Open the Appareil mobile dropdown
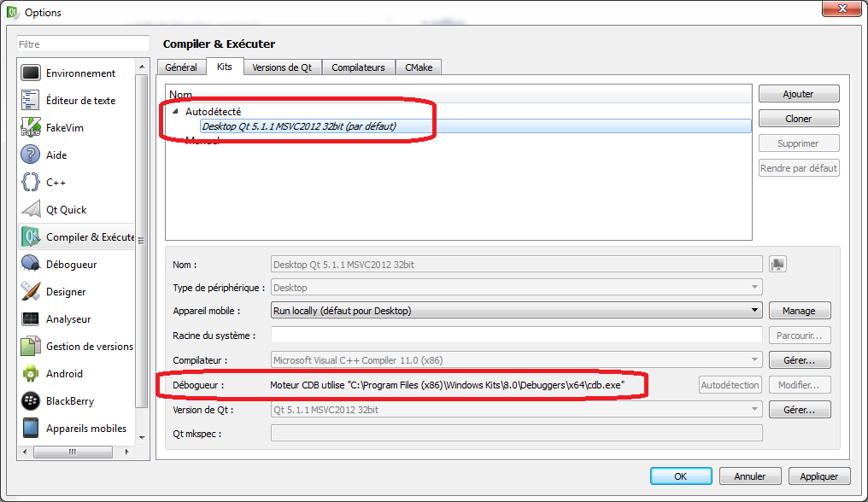Viewport: 868px width, 502px height. pos(516,311)
